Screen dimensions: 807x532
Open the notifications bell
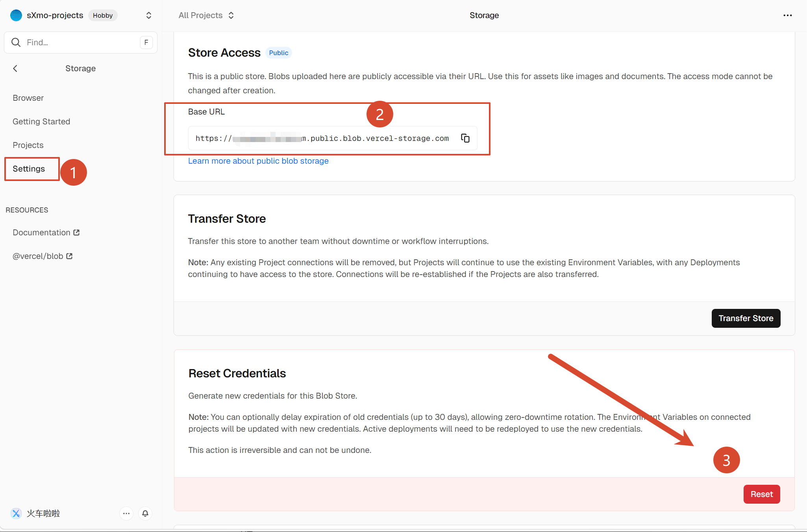(145, 514)
